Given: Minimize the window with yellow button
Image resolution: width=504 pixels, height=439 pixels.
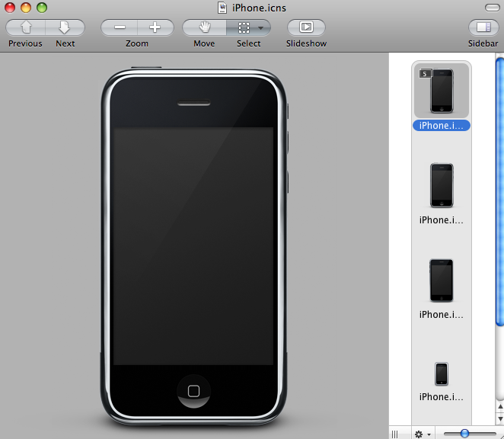Looking at the screenshot, I should click(26, 8).
